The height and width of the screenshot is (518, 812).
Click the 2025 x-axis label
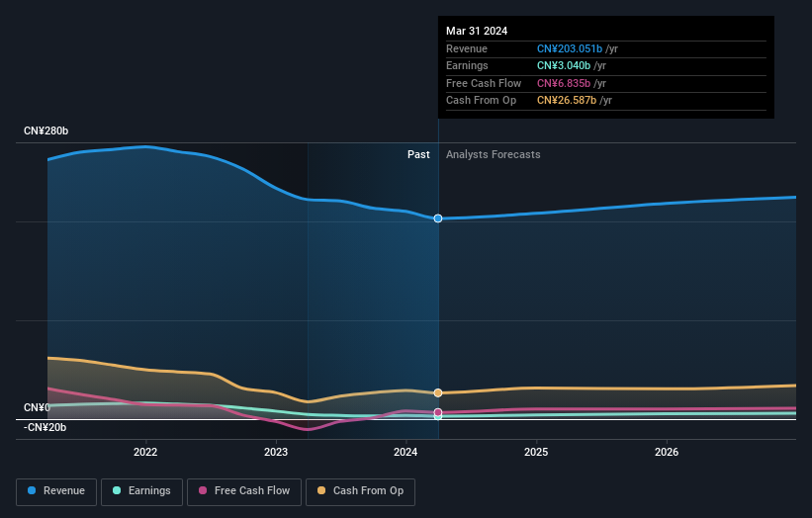[x=536, y=452]
